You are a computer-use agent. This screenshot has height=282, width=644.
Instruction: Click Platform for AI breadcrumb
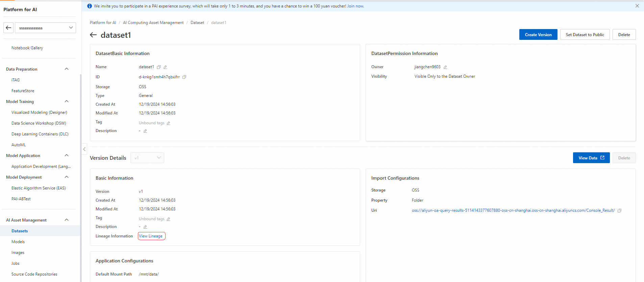point(103,23)
